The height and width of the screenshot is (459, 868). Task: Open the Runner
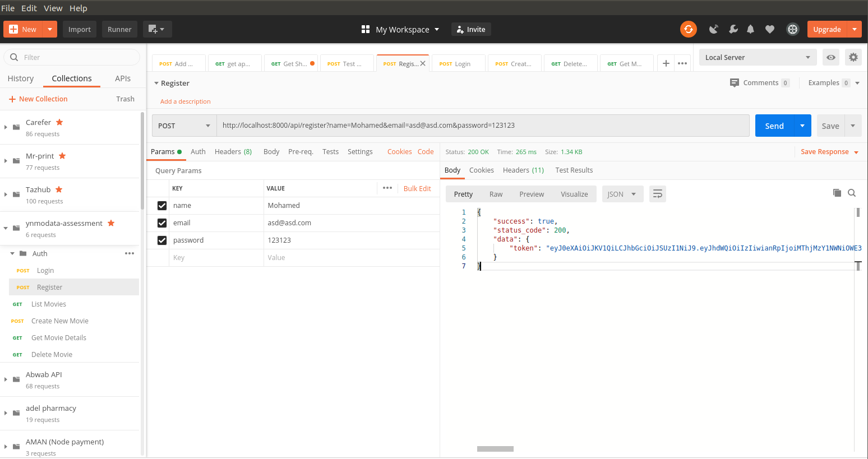(119, 29)
